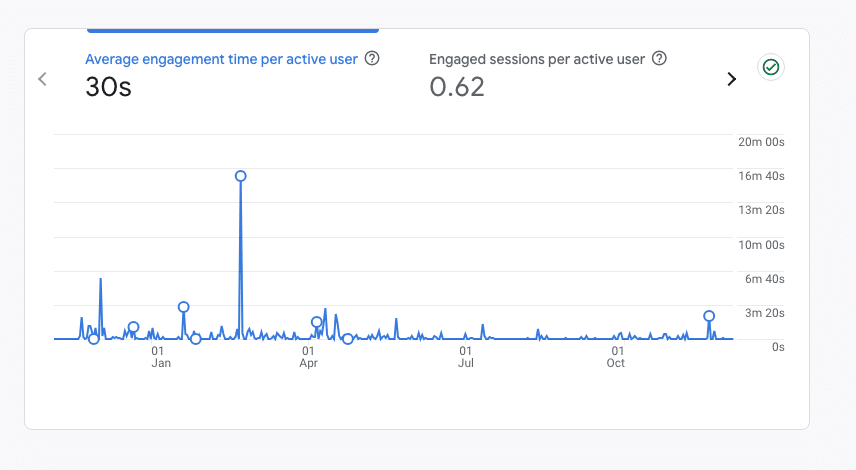Show next metrics with right arrow
This screenshot has width=856, height=470.
point(731,79)
